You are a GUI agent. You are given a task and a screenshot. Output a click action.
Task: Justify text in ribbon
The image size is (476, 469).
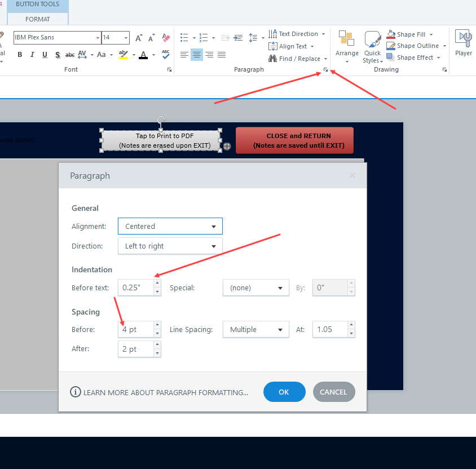pyautogui.click(x=222, y=55)
